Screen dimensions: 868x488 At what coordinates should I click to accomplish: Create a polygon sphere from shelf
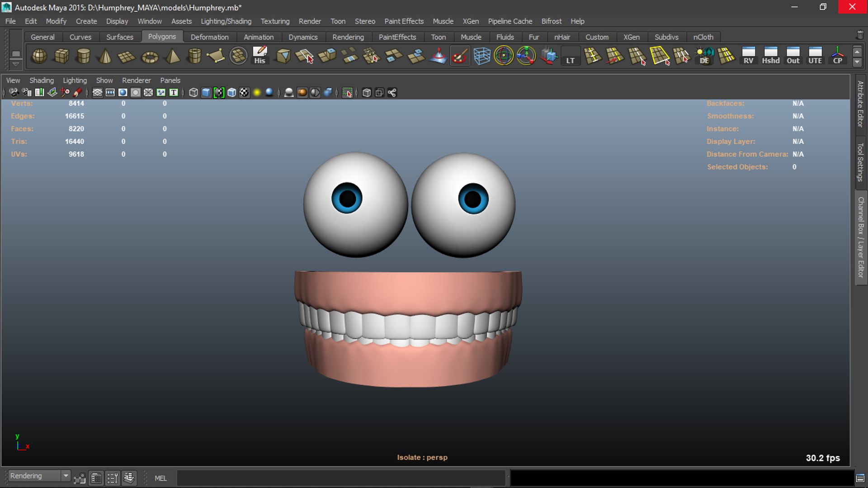coord(39,56)
